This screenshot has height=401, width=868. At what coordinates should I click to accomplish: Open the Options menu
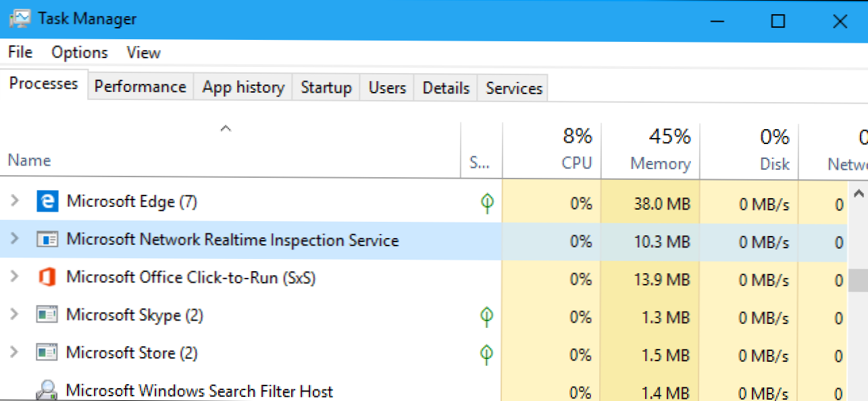pos(80,53)
